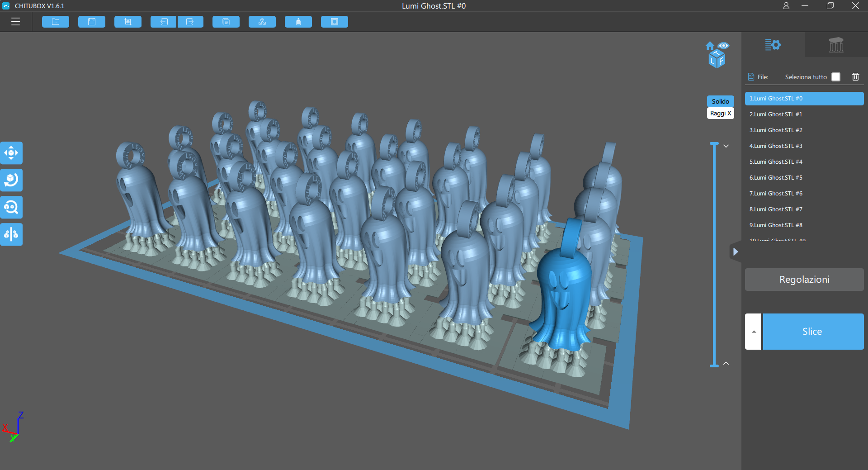Click the CHITUBOX app logo in title bar

pyautogui.click(x=6, y=6)
